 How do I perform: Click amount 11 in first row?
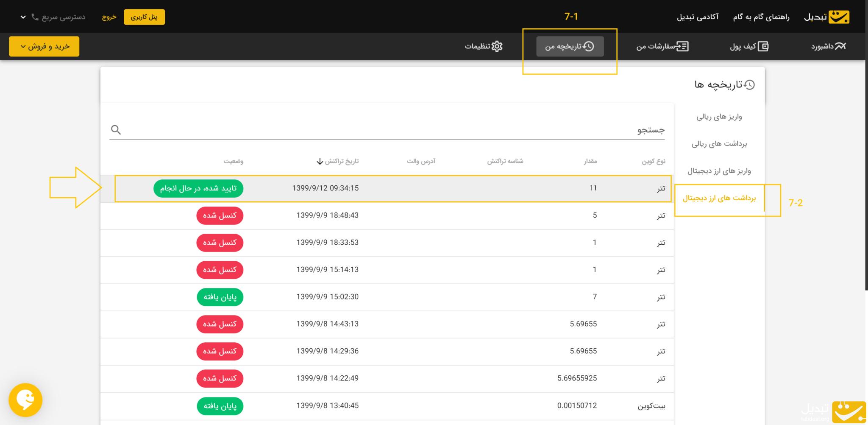click(x=593, y=188)
